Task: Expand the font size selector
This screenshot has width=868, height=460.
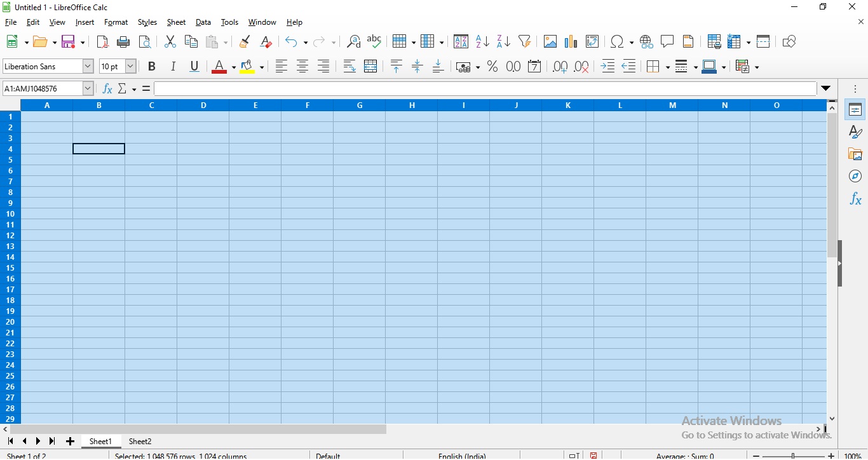Action: click(130, 66)
